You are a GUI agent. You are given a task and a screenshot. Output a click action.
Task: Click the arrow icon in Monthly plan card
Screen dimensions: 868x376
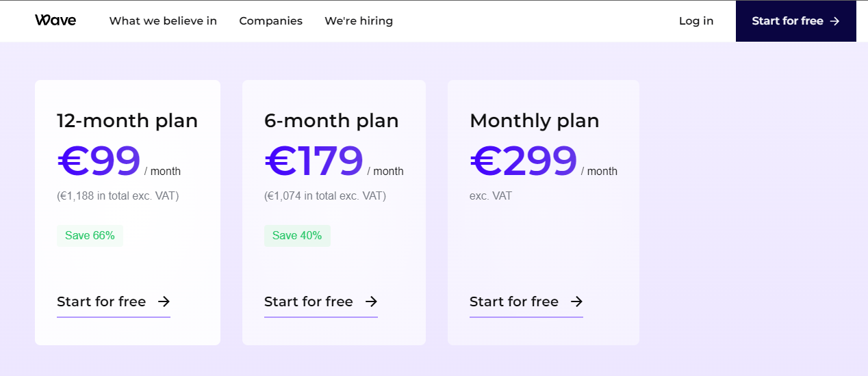point(576,301)
